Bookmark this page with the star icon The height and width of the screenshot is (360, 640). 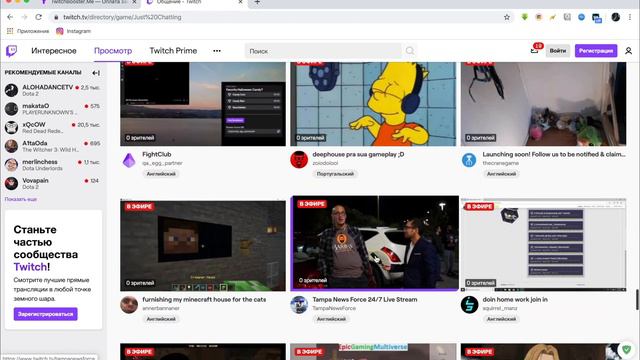pos(507,17)
